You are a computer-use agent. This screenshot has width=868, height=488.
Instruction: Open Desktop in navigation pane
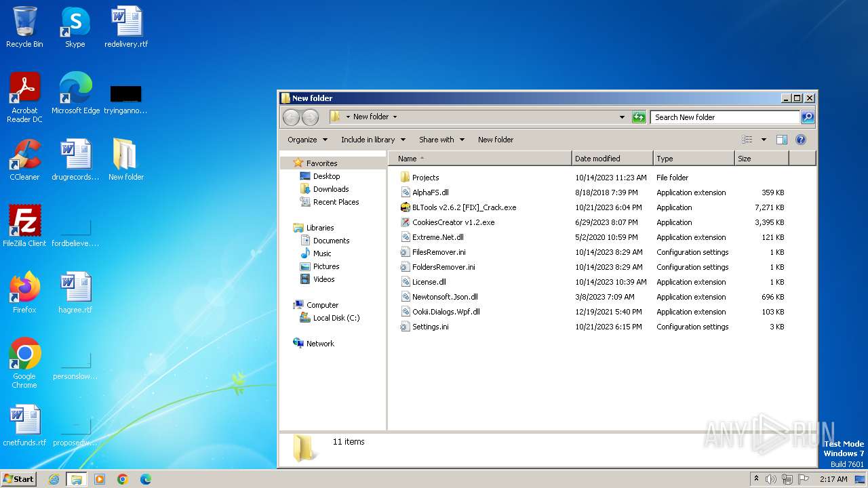point(326,176)
